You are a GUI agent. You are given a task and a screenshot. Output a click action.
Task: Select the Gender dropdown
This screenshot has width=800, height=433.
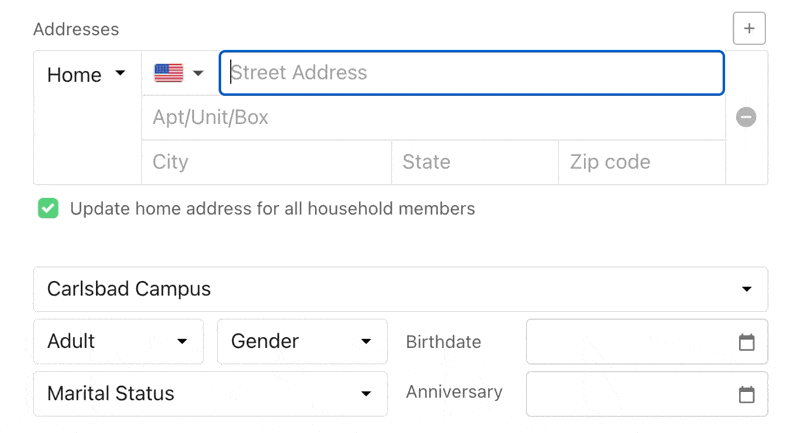(302, 341)
